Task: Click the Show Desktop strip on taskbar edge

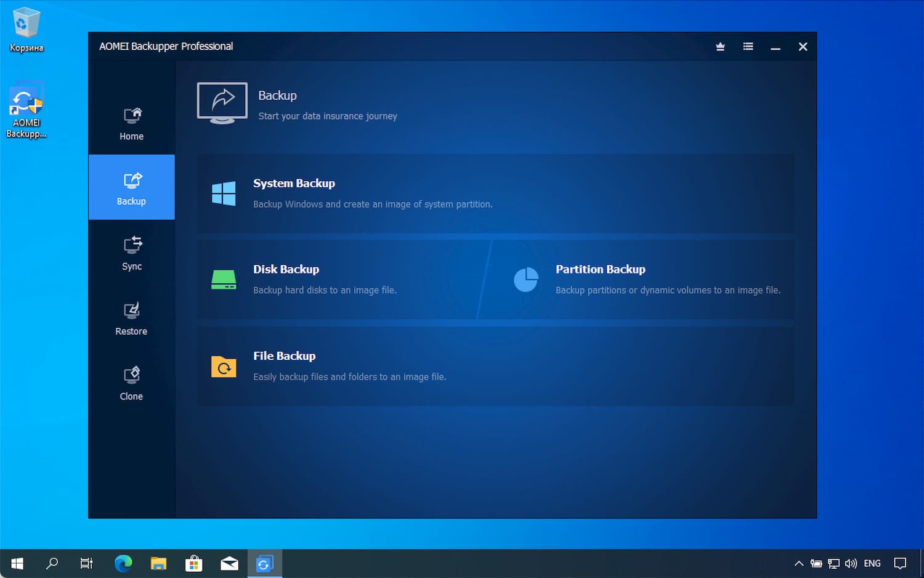Action: coord(922,563)
